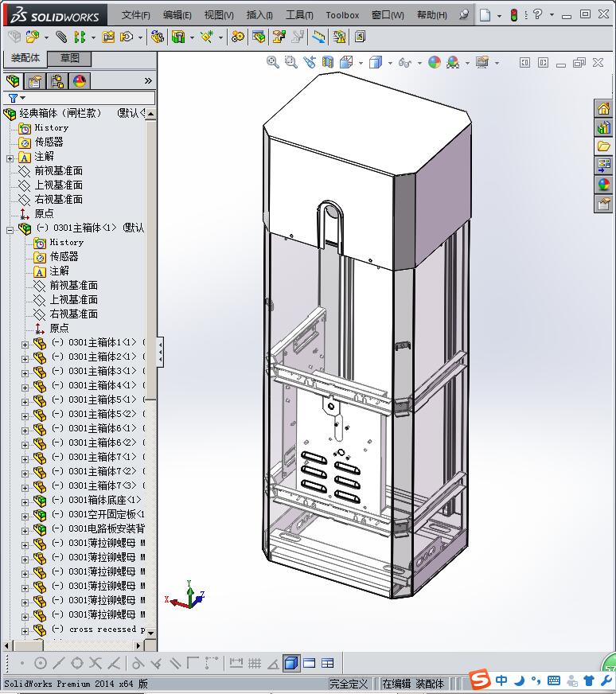Open the SolidWorks Resources home icon
Image resolution: width=616 pixels, height=694 pixels.
[x=604, y=108]
